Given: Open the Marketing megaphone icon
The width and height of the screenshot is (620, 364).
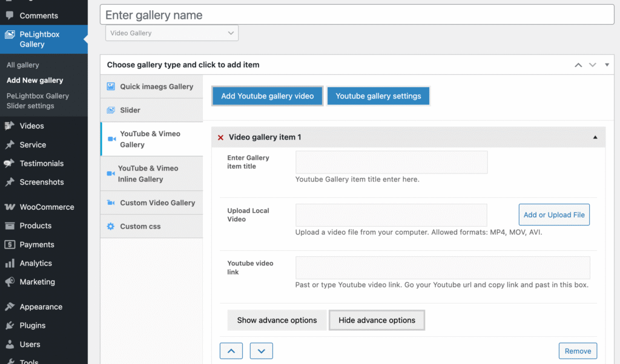Looking at the screenshot, I should click(x=11, y=282).
